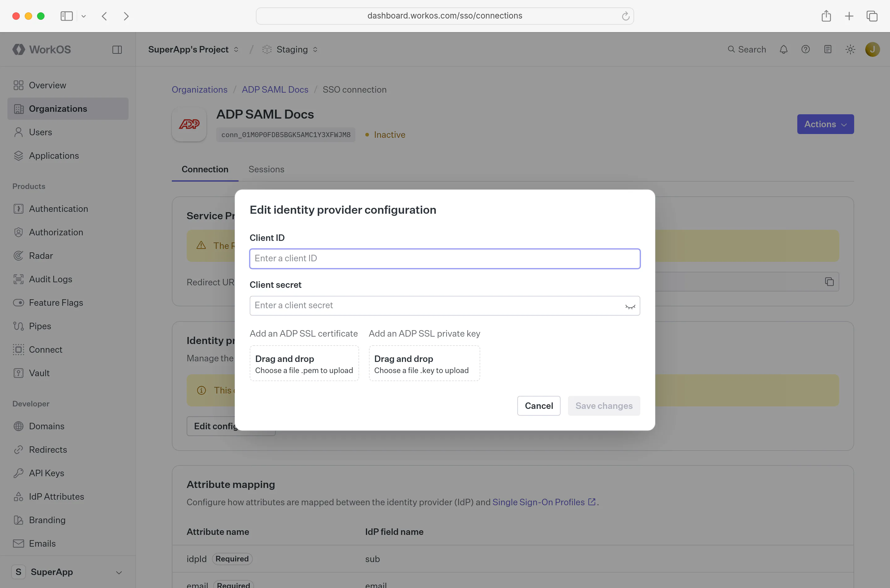This screenshot has height=588, width=890.
Task: Collapse the WorkOS sidebar panel icon
Action: point(117,49)
